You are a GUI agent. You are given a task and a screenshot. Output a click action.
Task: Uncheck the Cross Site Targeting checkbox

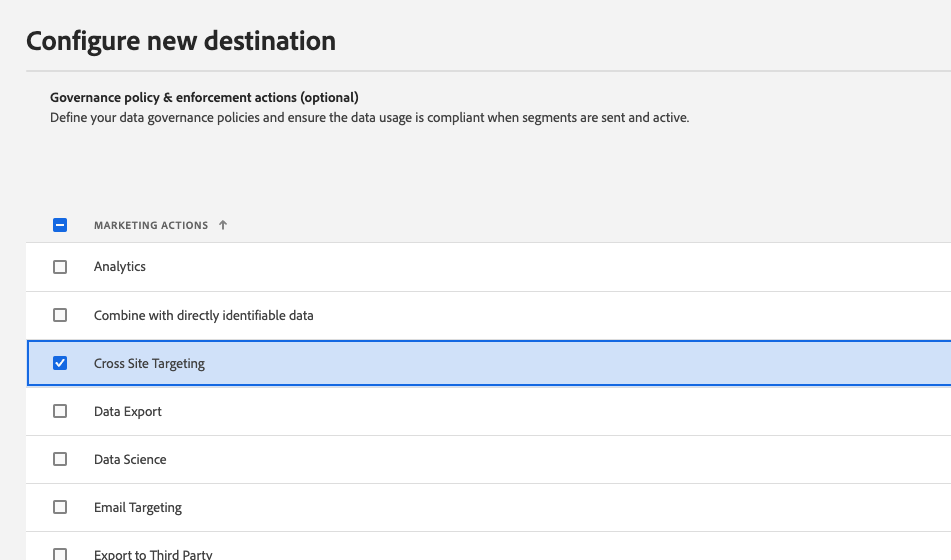60,363
